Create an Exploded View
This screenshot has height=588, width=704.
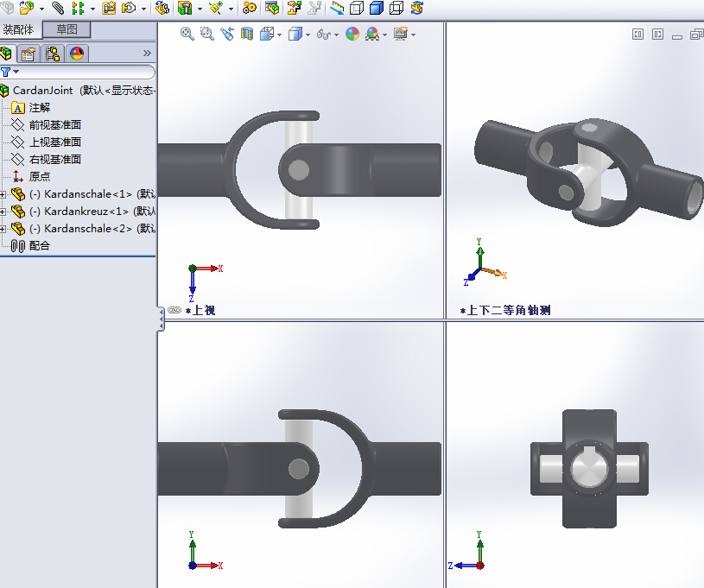click(x=294, y=8)
